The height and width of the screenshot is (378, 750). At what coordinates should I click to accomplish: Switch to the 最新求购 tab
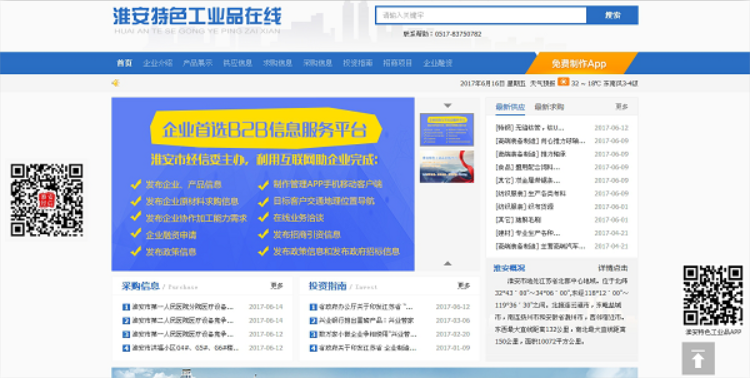[x=549, y=107]
